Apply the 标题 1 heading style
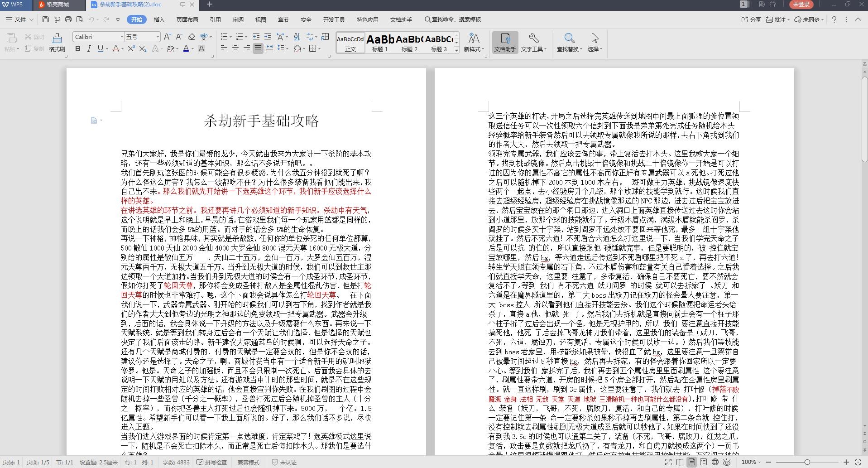Image resolution: width=868 pixels, height=468 pixels. [x=380, y=43]
